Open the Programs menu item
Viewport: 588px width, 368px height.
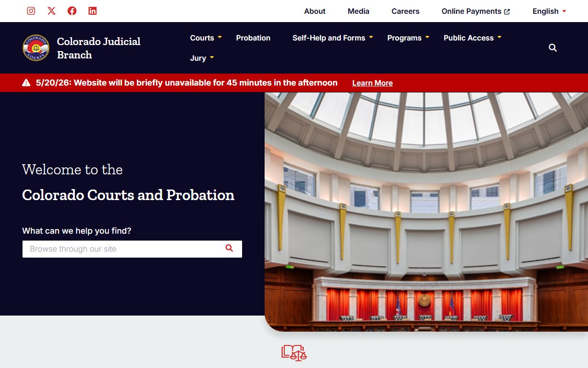404,38
